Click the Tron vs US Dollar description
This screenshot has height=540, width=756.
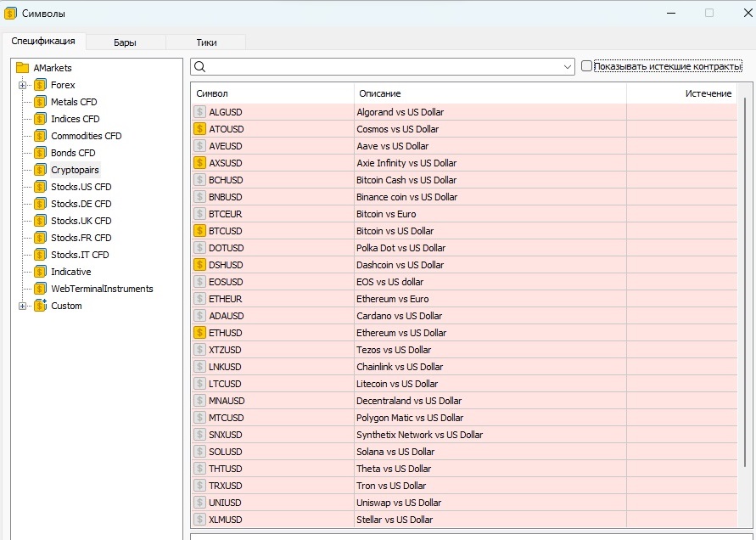pos(391,486)
